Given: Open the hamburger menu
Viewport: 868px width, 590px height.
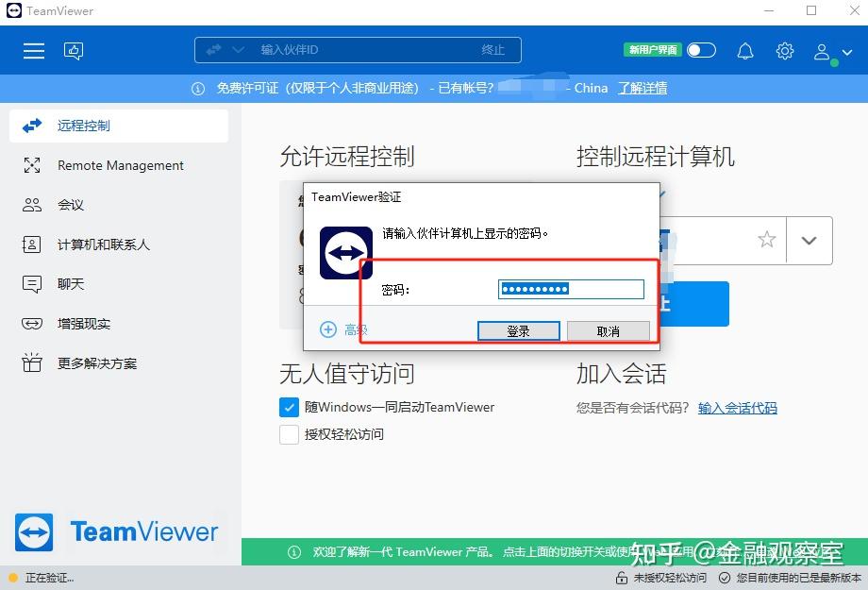Looking at the screenshot, I should 33,50.
